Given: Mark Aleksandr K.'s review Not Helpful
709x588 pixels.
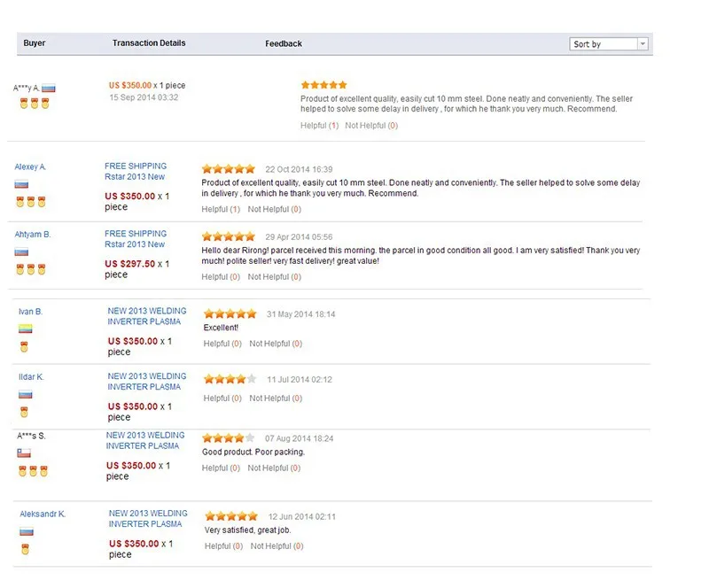Looking at the screenshot, I should coord(277,546).
